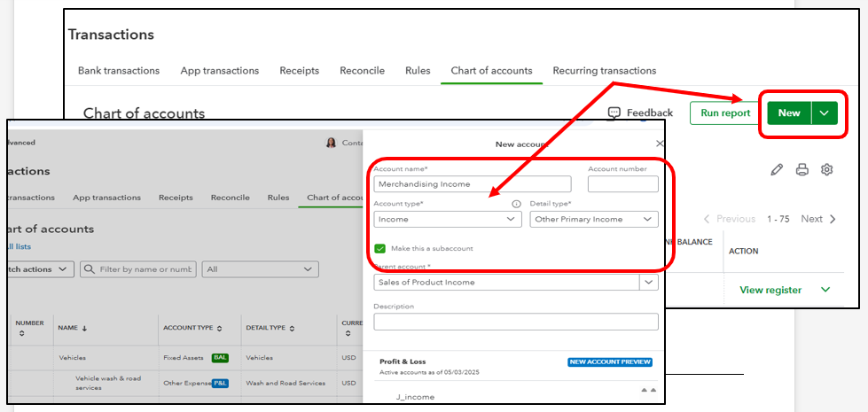
Task: Click the Account number field
Action: [622, 184]
